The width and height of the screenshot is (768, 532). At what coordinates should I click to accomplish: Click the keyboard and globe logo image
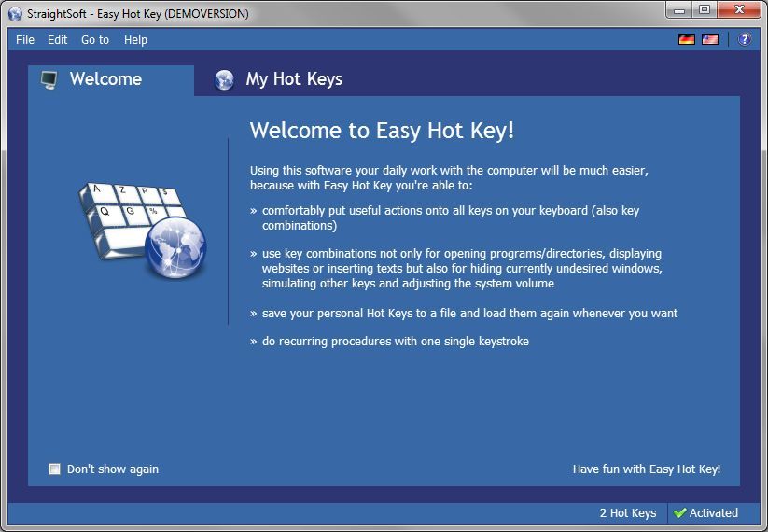[143, 231]
